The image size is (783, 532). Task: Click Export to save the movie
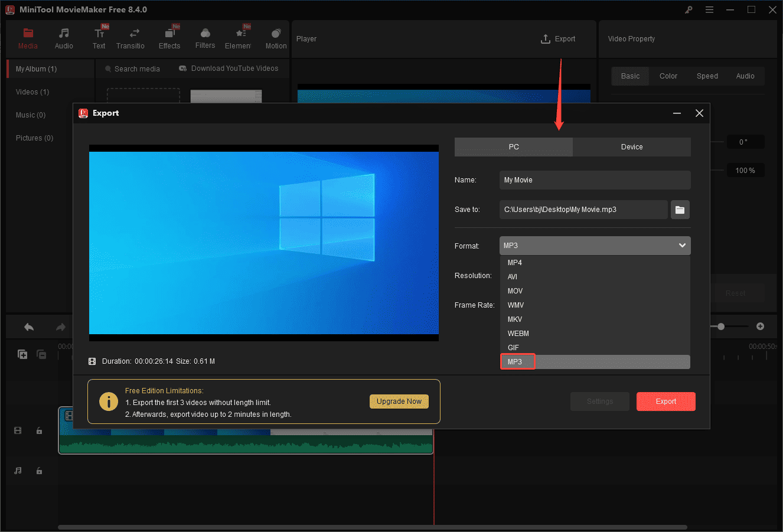(x=665, y=401)
